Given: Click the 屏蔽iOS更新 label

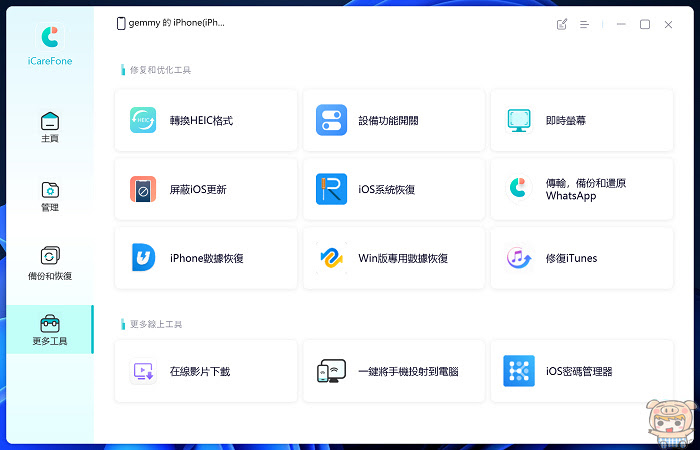Looking at the screenshot, I should 198,189.
